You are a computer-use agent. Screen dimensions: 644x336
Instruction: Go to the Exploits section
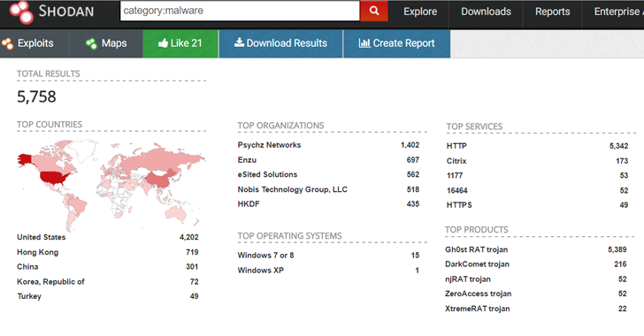click(34, 43)
